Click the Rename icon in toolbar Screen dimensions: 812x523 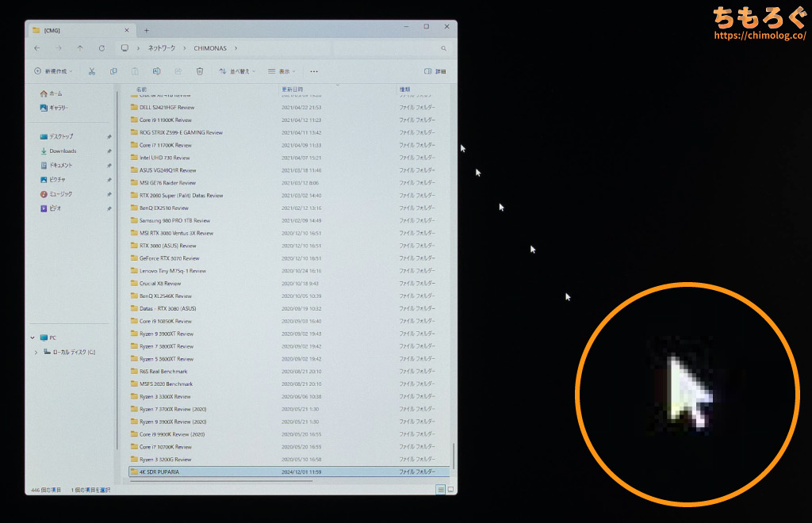[x=156, y=71]
